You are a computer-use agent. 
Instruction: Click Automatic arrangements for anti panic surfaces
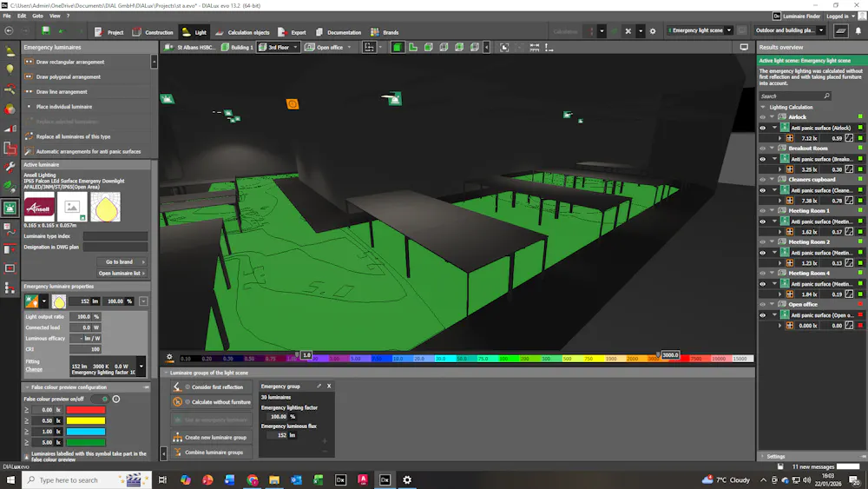(87, 152)
